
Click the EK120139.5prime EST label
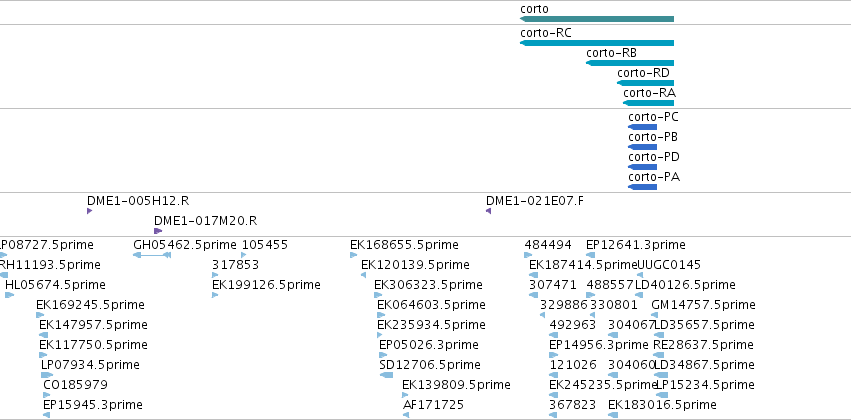point(415,265)
